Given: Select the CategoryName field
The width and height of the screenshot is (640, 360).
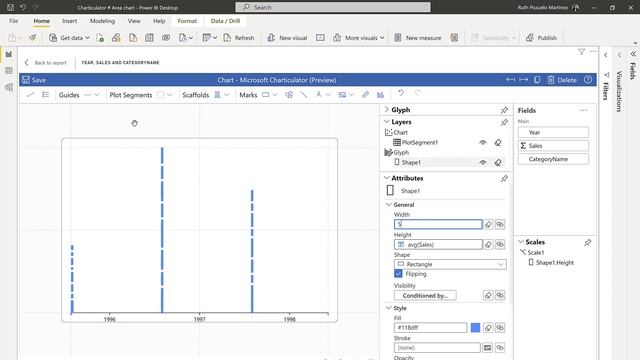Looking at the screenshot, I should [x=553, y=159].
